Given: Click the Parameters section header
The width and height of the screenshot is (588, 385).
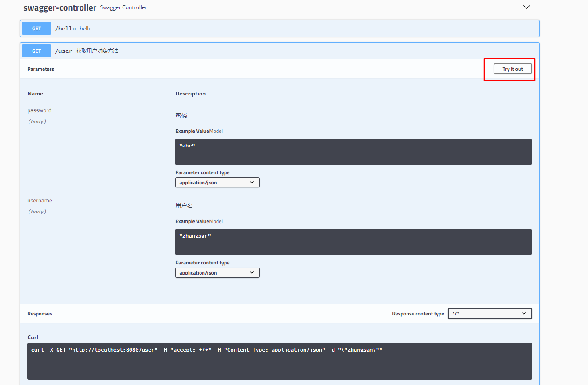Looking at the screenshot, I should [41, 69].
